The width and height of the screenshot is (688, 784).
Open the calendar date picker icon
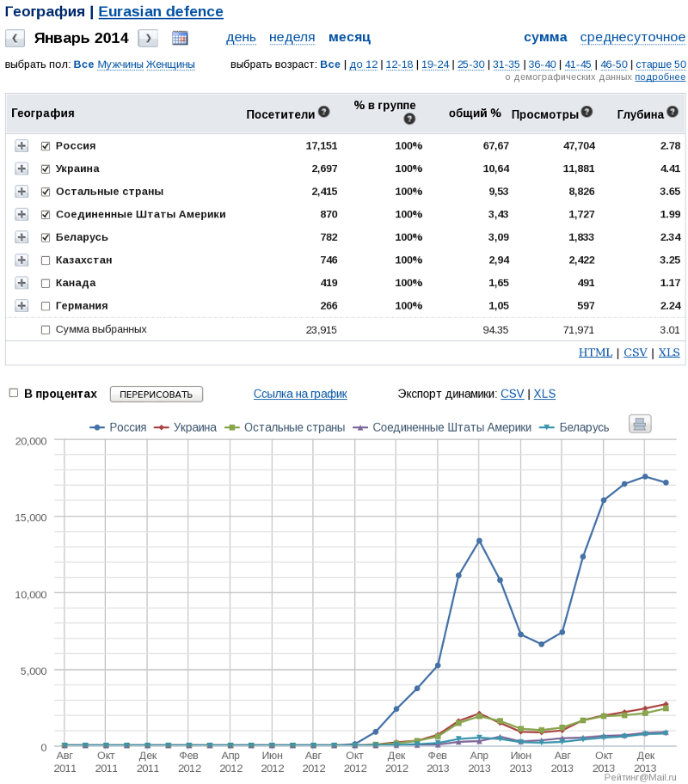click(x=180, y=38)
